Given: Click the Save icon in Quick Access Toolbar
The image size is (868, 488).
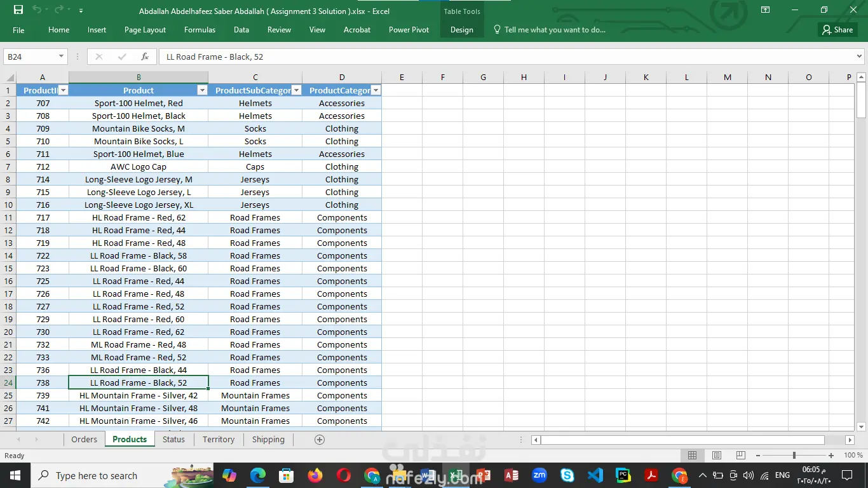Looking at the screenshot, I should click(x=18, y=10).
